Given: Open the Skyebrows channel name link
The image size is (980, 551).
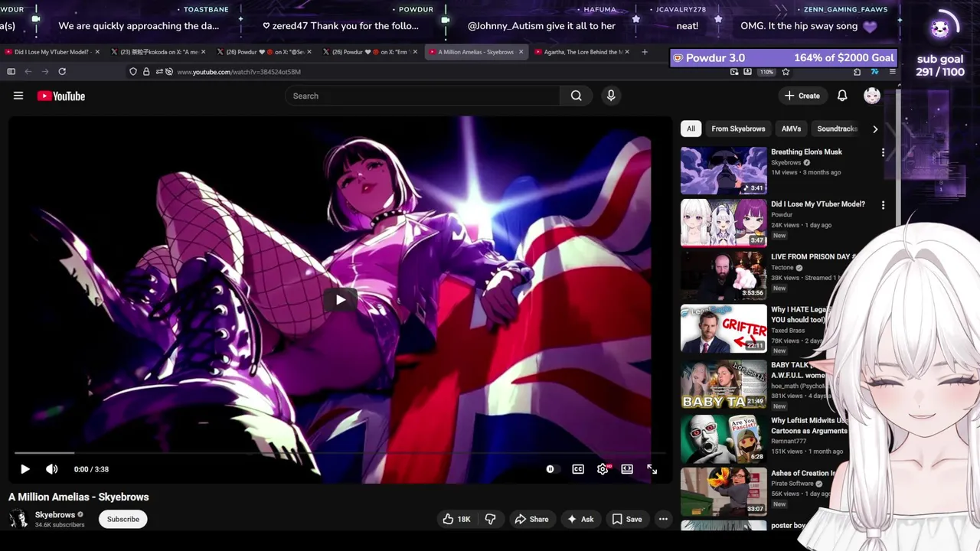Looking at the screenshot, I should (55, 514).
